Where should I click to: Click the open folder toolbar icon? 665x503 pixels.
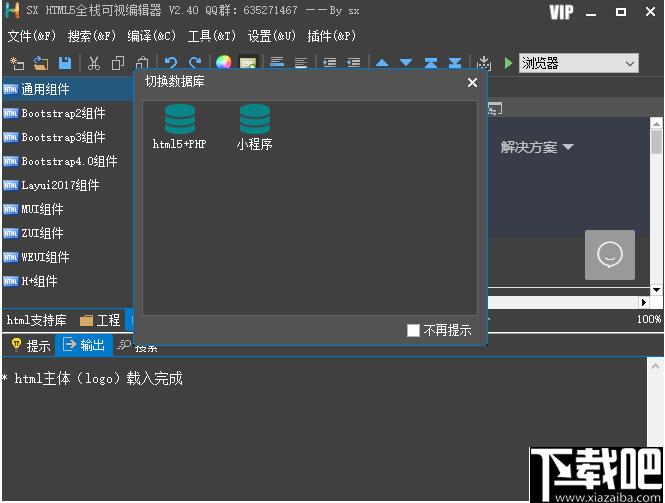(41, 63)
